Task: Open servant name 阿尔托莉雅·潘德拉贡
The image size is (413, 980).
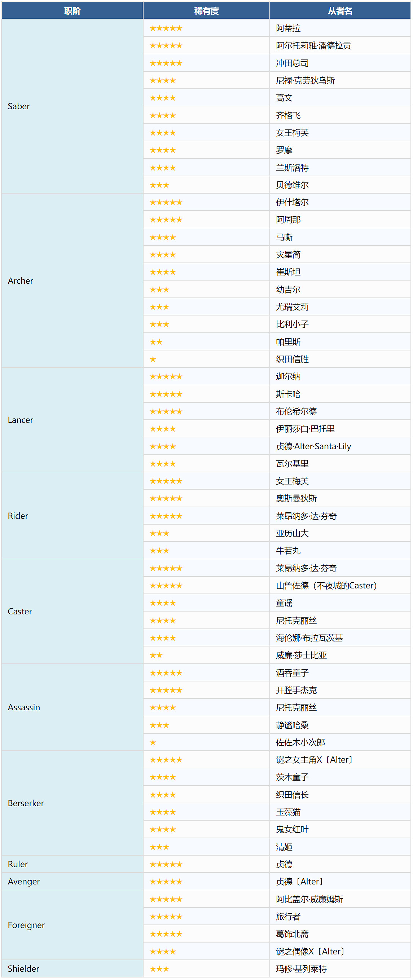Action: (x=313, y=46)
